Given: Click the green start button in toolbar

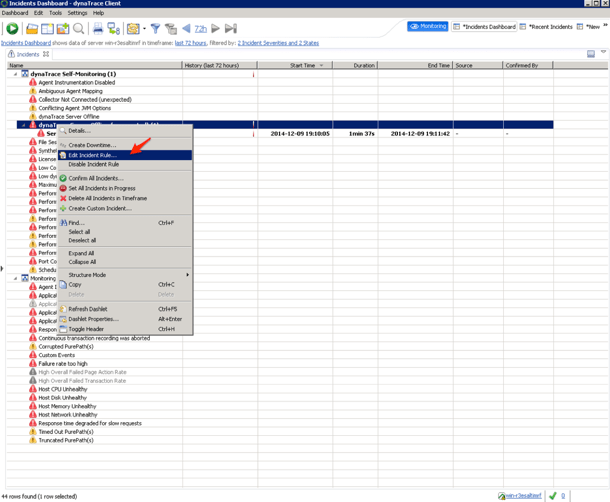Looking at the screenshot, I should pos(12,29).
